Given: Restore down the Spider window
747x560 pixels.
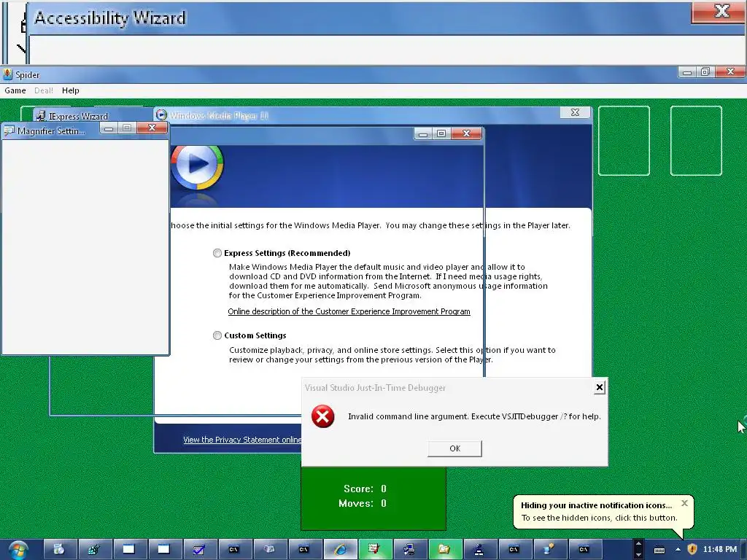Looking at the screenshot, I should click(705, 72).
